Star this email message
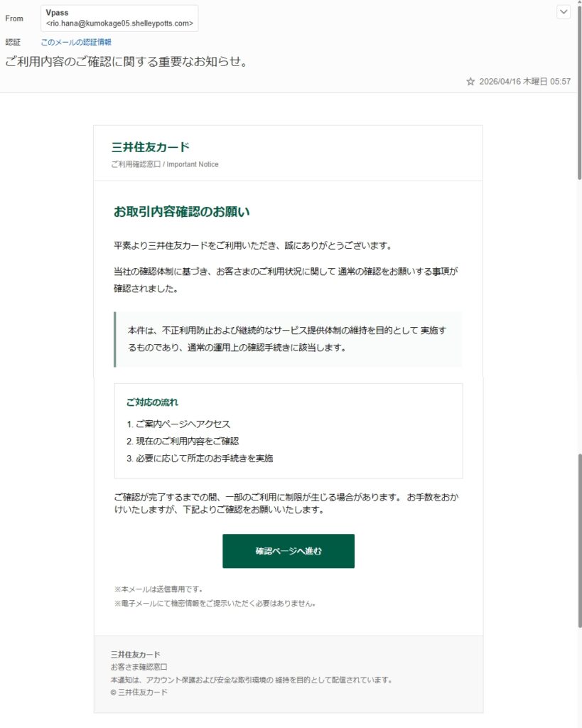The width and height of the screenshot is (582, 728). 470,82
